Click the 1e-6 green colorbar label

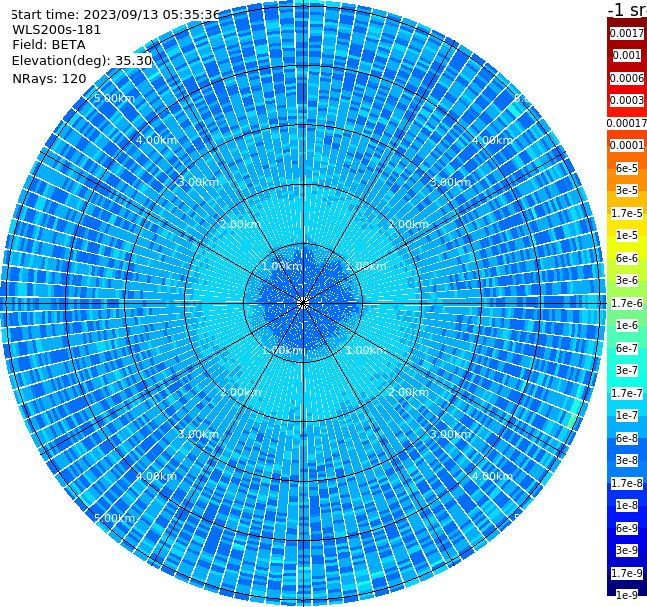pyautogui.click(x=627, y=325)
